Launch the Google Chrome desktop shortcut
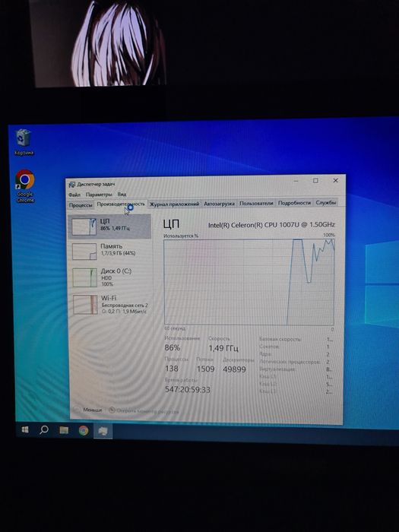The image size is (399, 532). [25, 186]
